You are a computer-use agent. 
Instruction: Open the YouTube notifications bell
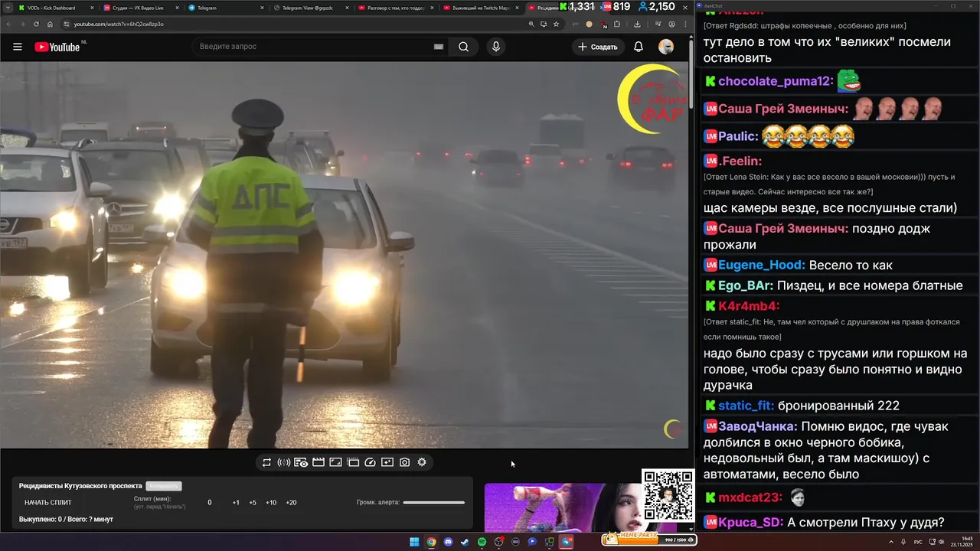pyautogui.click(x=639, y=47)
